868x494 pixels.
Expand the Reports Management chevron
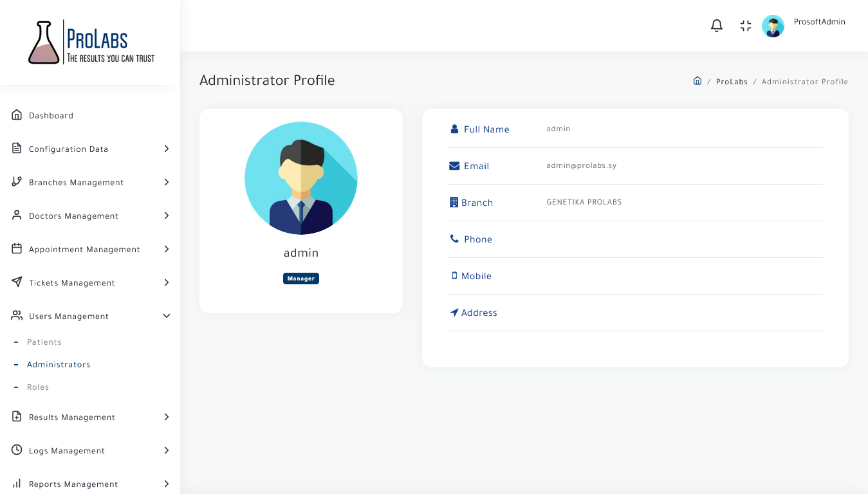(x=166, y=484)
